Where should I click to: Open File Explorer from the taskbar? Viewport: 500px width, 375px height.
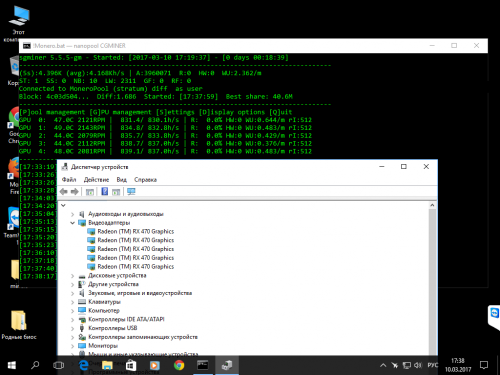[x=107, y=366]
